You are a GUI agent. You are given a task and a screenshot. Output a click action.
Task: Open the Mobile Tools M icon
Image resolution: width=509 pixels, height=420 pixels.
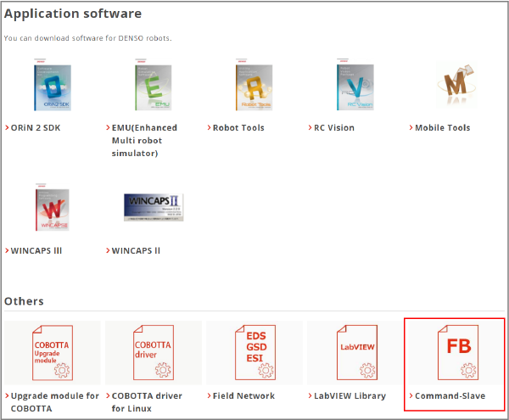(x=456, y=89)
